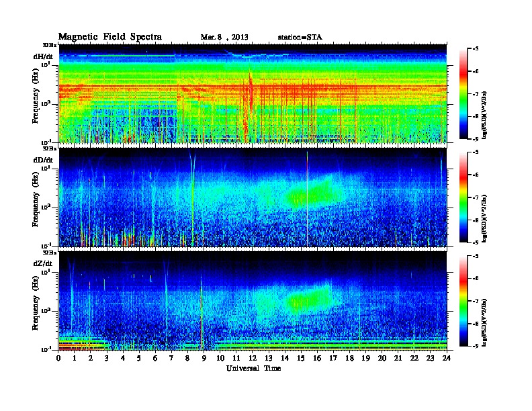Click hour tick "9" on the time axis

pos(204,358)
